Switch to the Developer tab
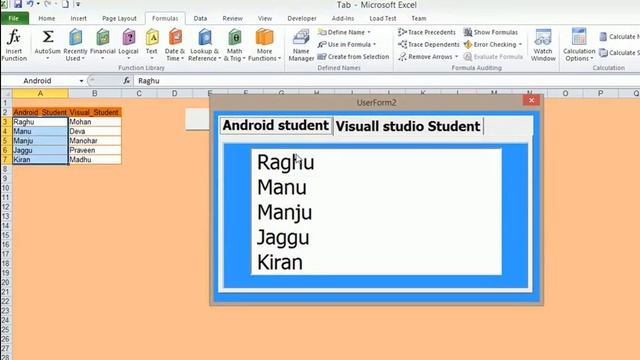This screenshot has width=640, height=360. pyautogui.click(x=302, y=18)
